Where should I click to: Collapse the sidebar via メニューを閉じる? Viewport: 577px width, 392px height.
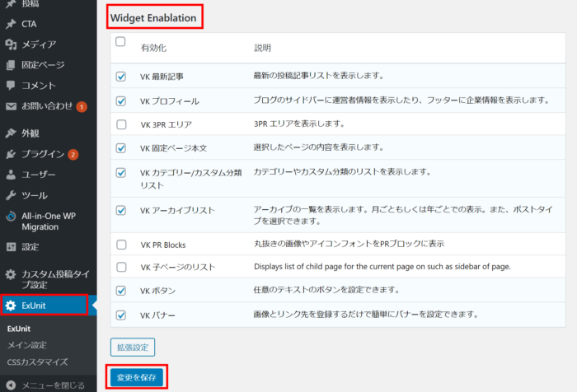tap(53, 385)
